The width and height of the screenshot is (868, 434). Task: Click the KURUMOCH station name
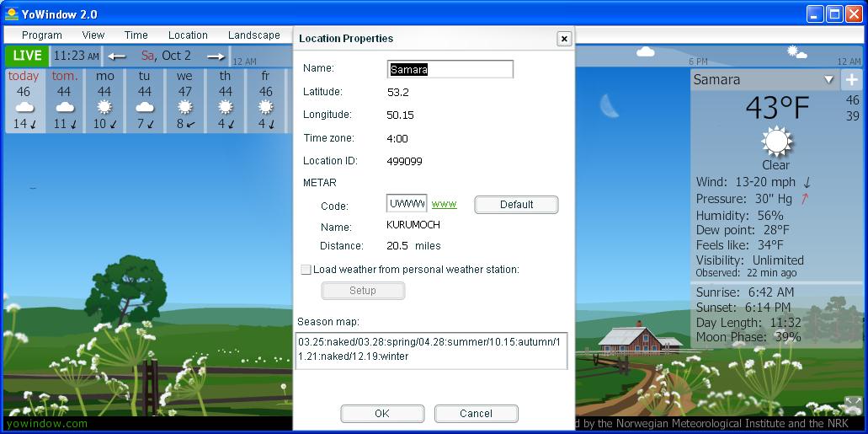(413, 225)
